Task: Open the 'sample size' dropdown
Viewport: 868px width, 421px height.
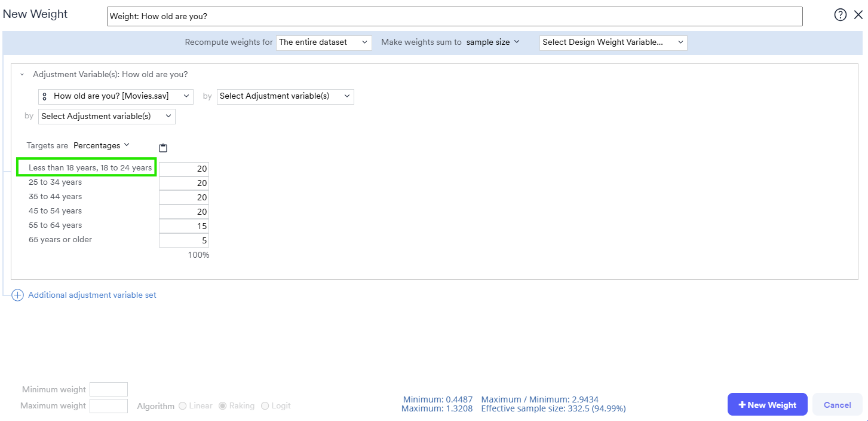Action: [493, 42]
